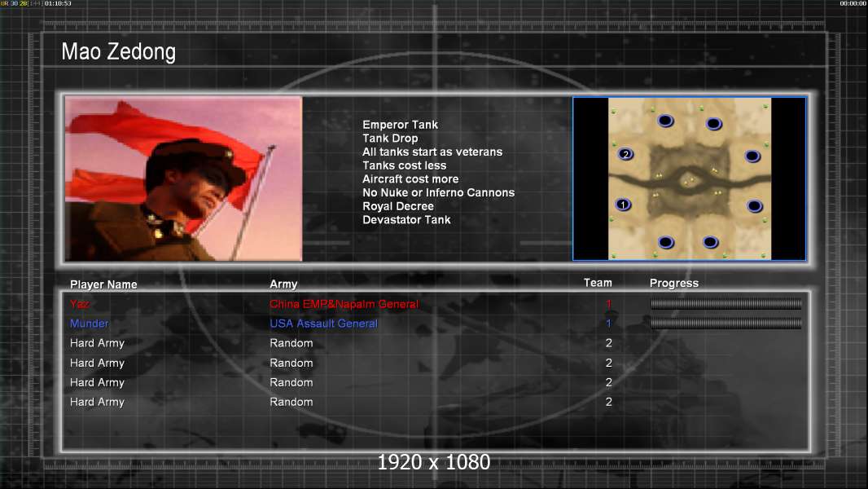Click Munder's loading progress bar
This screenshot has height=489, width=868.
[x=726, y=324]
